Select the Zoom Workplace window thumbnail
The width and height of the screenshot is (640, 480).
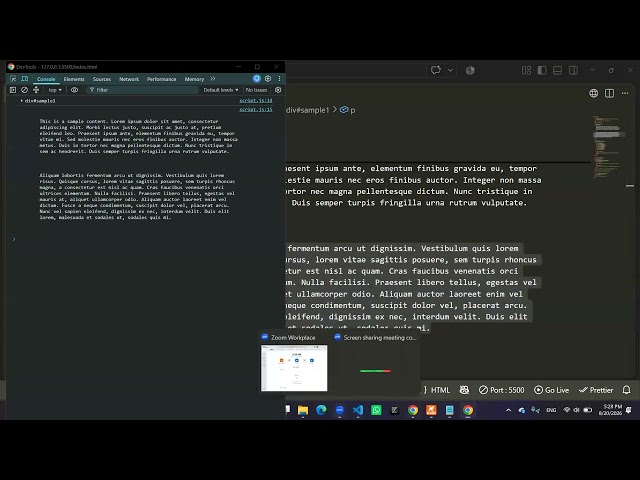[x=294, y=368]
